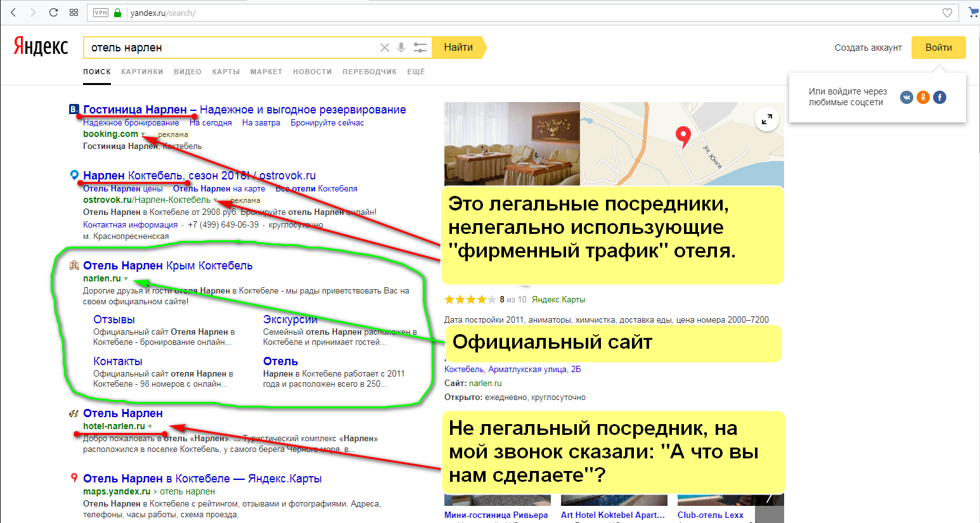
Task: Click the hotel-narlen.ru favicon icon
Action: (74, 413)
